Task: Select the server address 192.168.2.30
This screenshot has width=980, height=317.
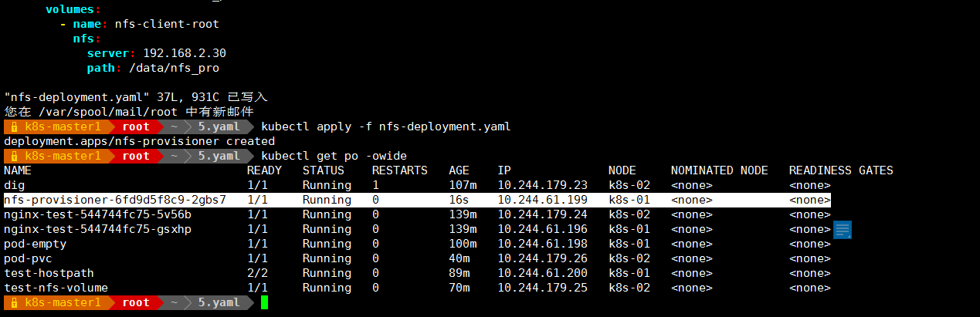Action: [184, 53]
